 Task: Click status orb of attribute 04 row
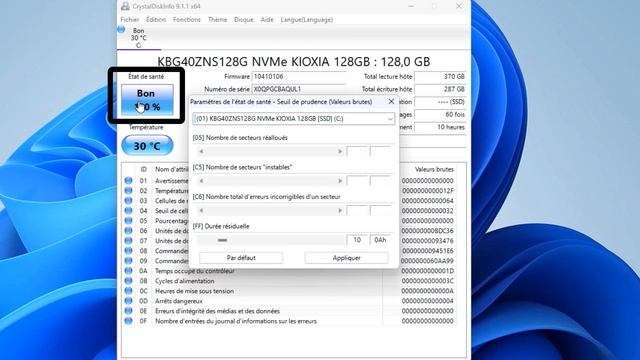tap(129, 211)
